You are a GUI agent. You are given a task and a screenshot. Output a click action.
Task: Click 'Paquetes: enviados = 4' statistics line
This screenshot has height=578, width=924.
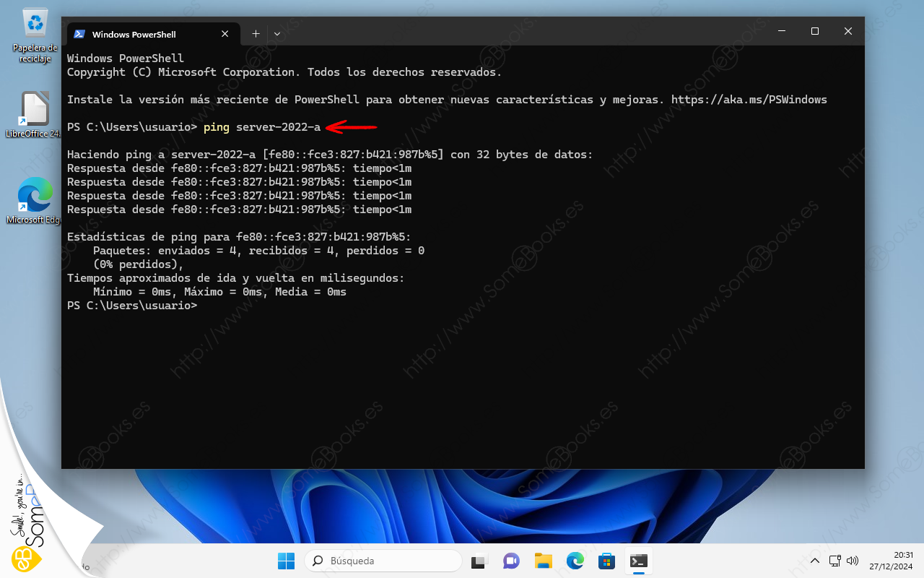click(258, 251)
